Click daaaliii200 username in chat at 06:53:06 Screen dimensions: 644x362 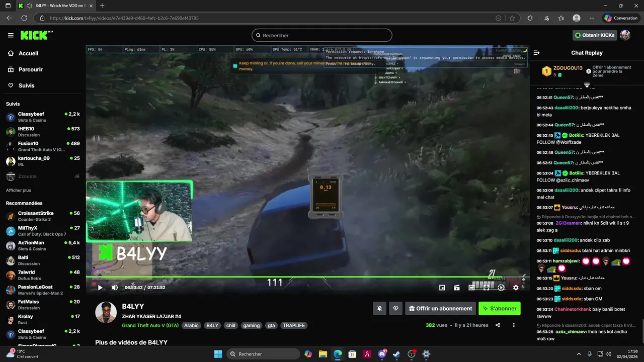pyautogui.click(x=567, y=191)
